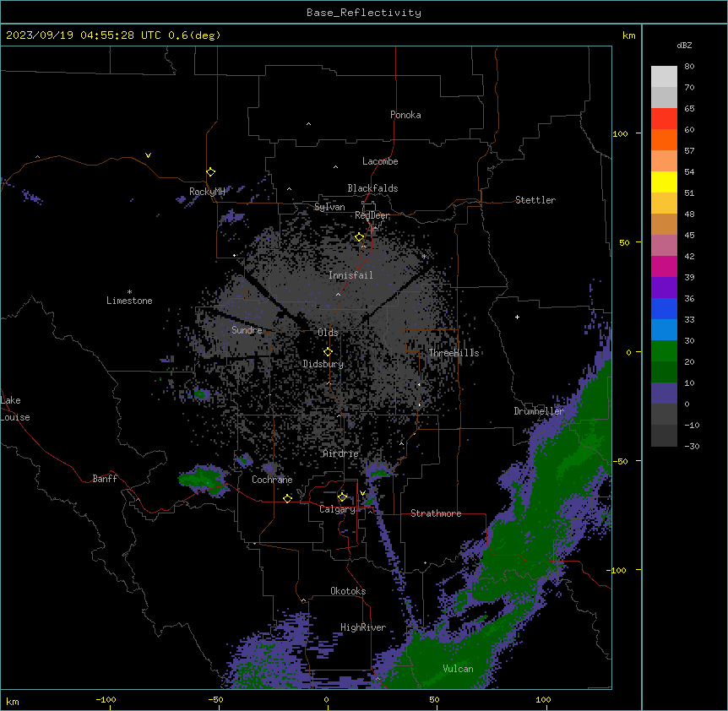Viewport: 728px width, 711px height.
Task: Click the yellow diamond marker south of RedDeer
Action: (x=360, y=237)
